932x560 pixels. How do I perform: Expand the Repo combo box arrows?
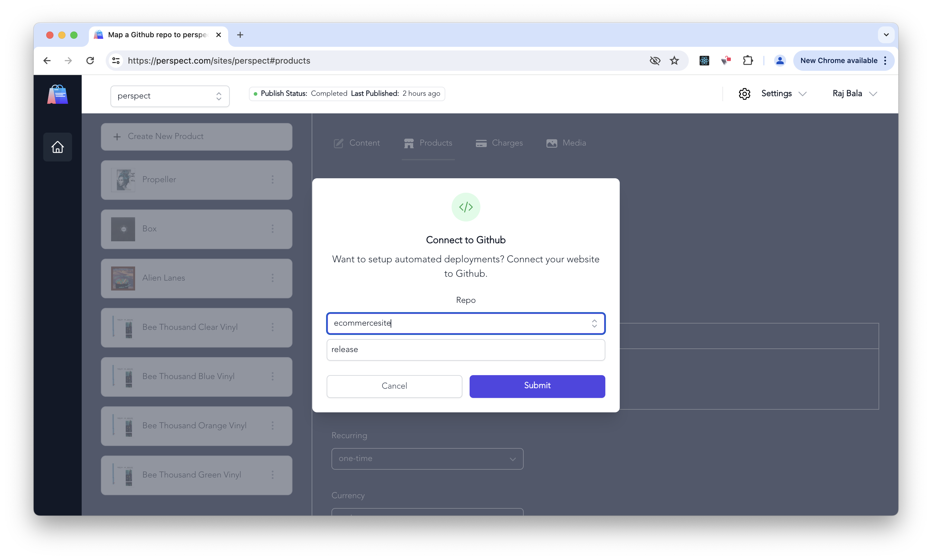coord(594,324)
